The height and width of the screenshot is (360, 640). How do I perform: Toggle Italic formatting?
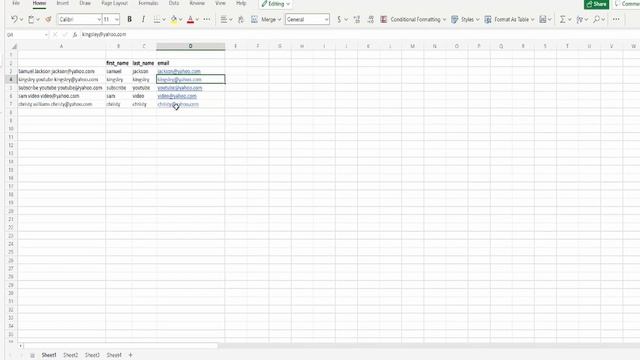pos(143,19)
